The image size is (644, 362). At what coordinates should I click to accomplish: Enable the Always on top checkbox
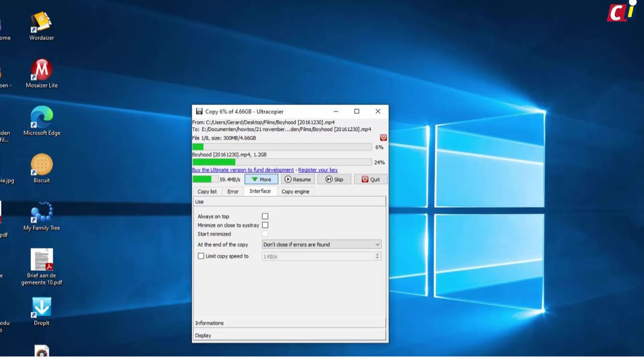click(x=265, y=217)
